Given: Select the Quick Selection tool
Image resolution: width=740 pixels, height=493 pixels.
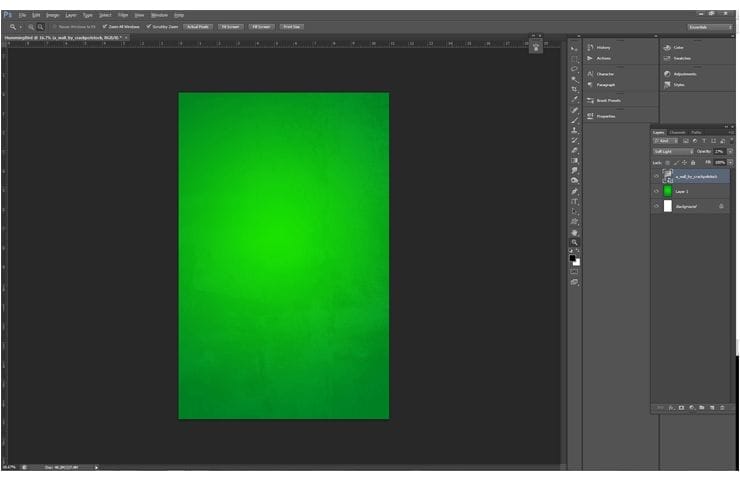Looking at the screenshot, I should pos(574,79).
